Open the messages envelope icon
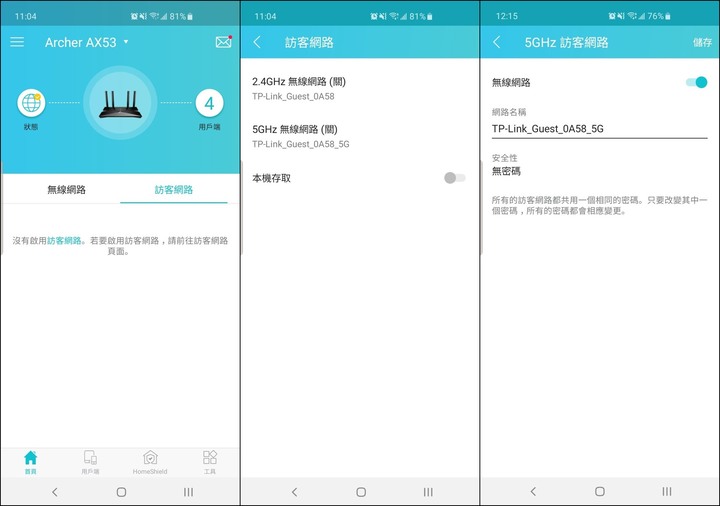Screen dimensions: 720x506 [x=224, y=42]
